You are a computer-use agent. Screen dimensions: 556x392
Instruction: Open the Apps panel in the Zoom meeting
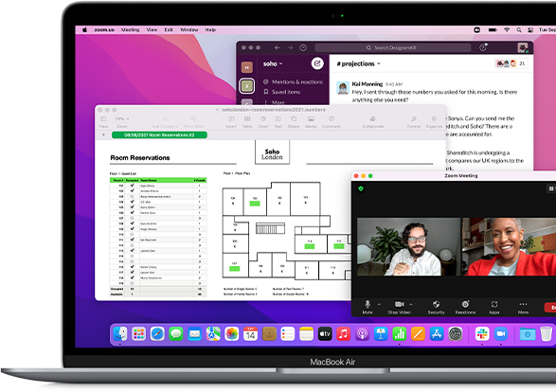[x=494, y=307]
